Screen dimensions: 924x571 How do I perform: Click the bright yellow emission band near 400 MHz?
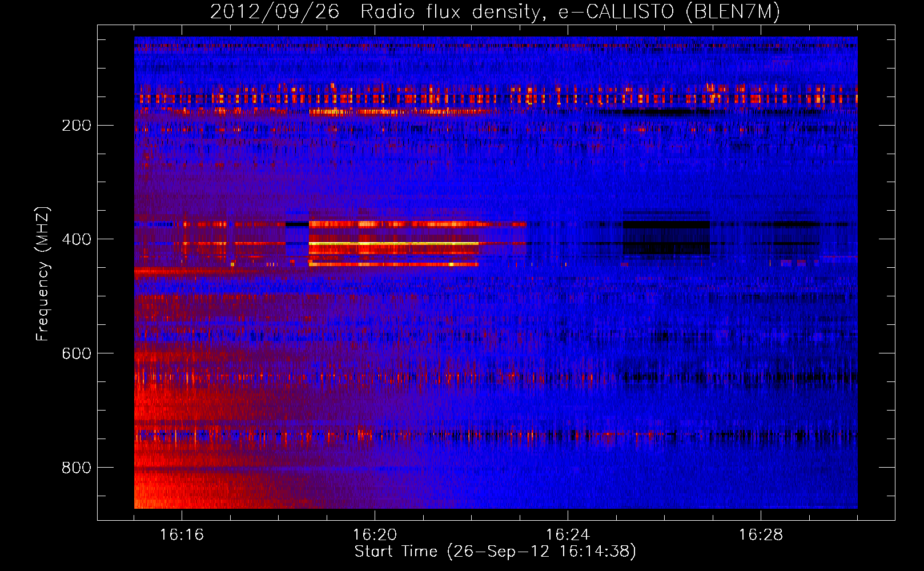coord(393,244)
